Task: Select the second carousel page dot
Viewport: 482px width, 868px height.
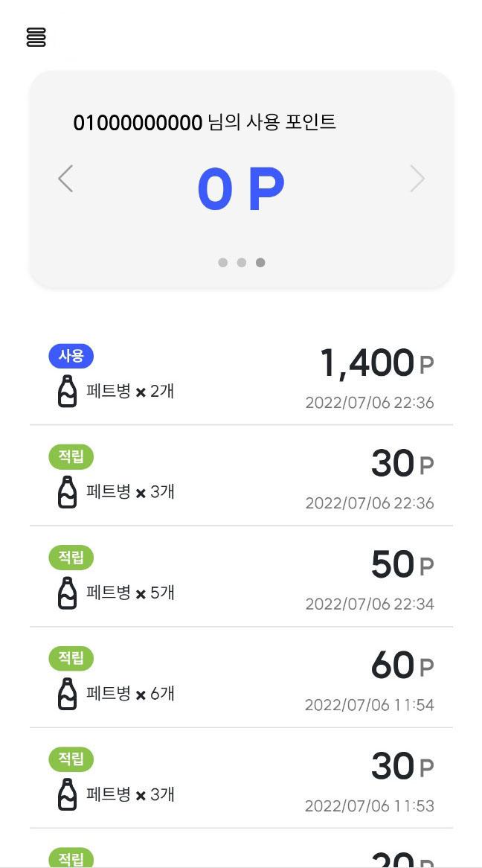Action: pyautogui.click(x=241, y=262)
